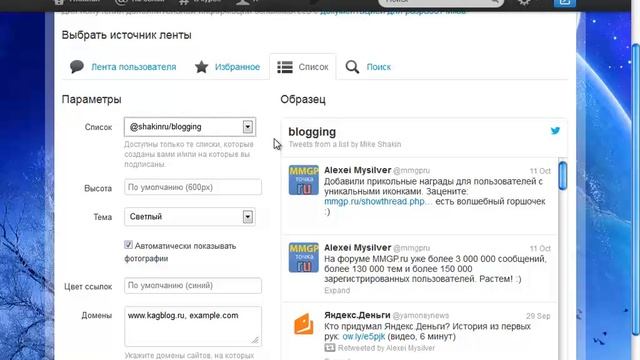This screenshot has width=640, height=360.
Task: Click the retweet icon beside Retweeted by
Action: (x=330, y=348)
